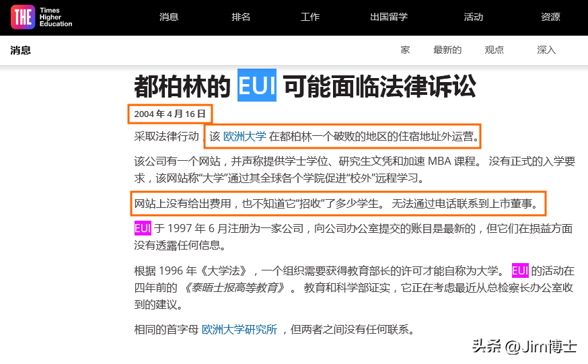The image size is (588, 364).
Task: Follow the 欧洲大学研究所 link
Action: point(240,330)
